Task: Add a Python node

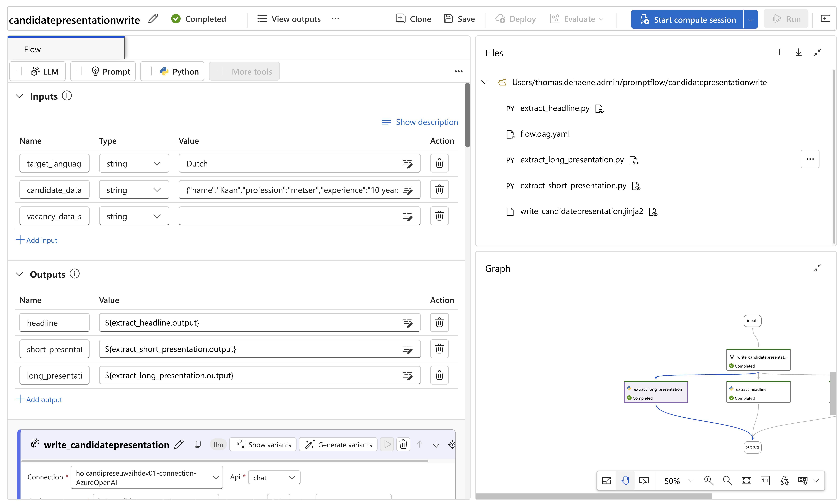Action: (x=172, y=71)
